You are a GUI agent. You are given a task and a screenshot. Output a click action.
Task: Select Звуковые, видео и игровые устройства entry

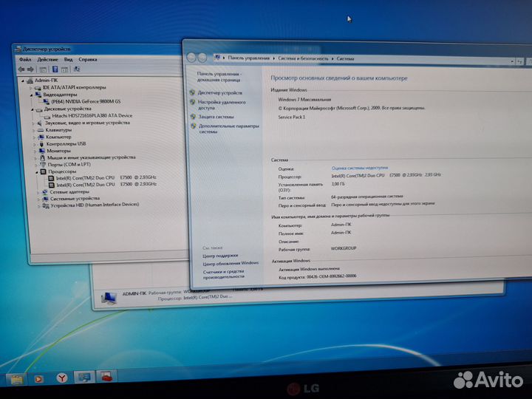click(87, 123)
